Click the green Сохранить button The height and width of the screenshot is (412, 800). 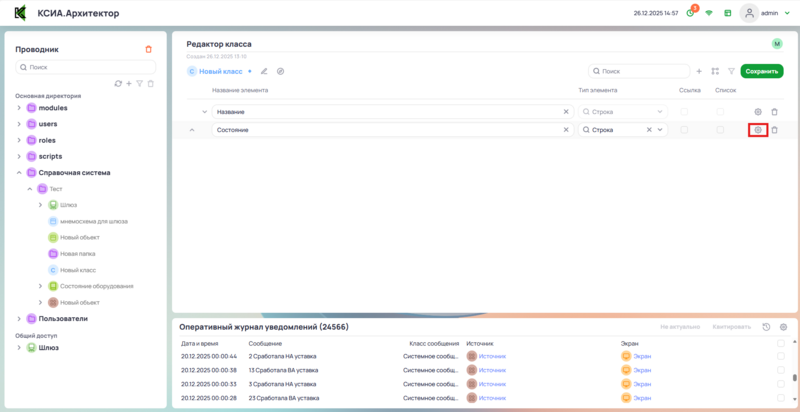pos(761,71)
